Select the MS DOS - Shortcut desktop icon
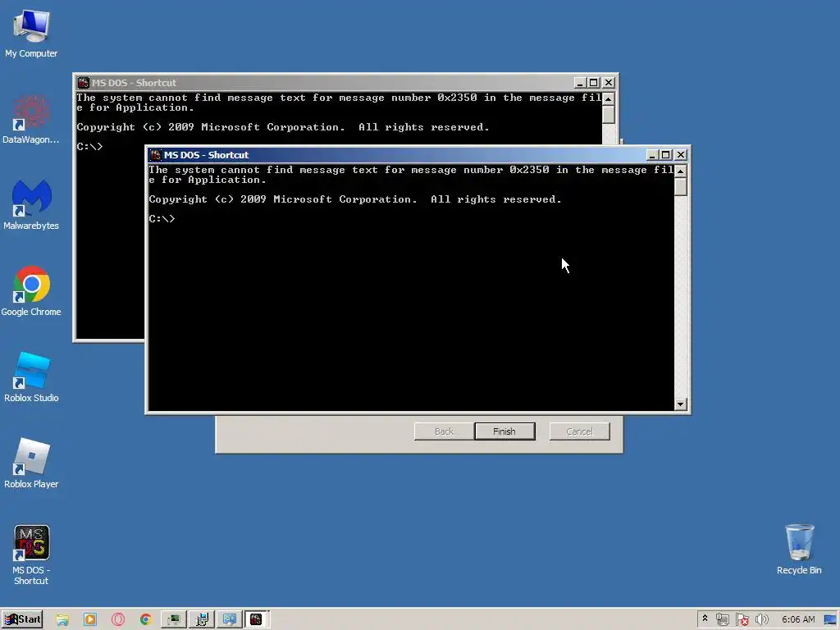 click(x=31, y=555)
